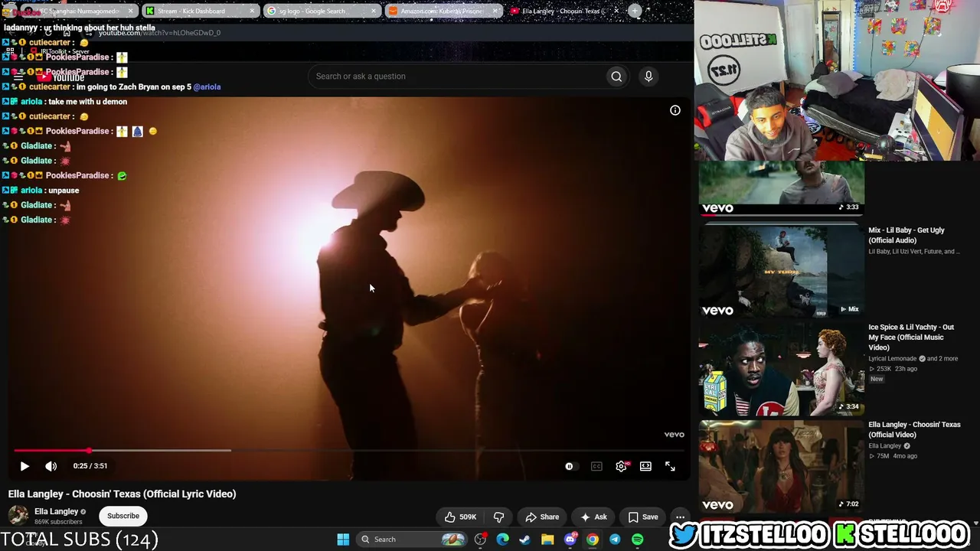This screenshot has width=980, height=551.
Task: Open File Explorer from the taskbar
Action: click(x=547, y=540)
